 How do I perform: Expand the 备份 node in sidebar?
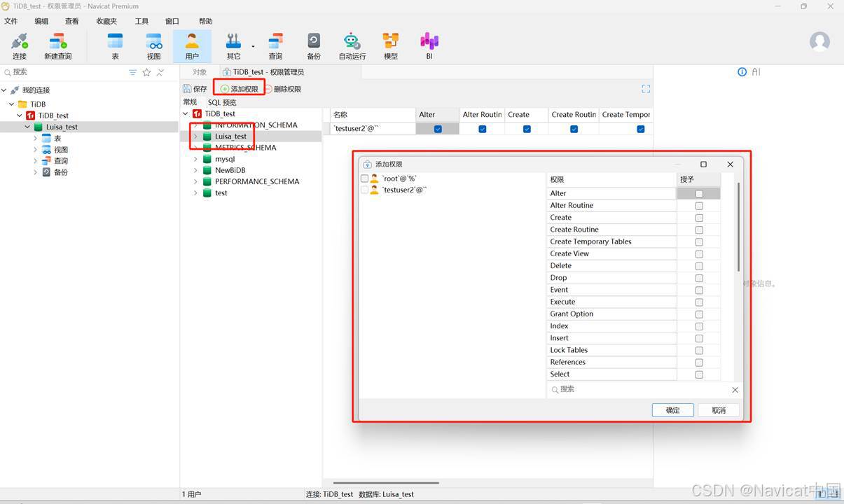[x=35, y=171]
